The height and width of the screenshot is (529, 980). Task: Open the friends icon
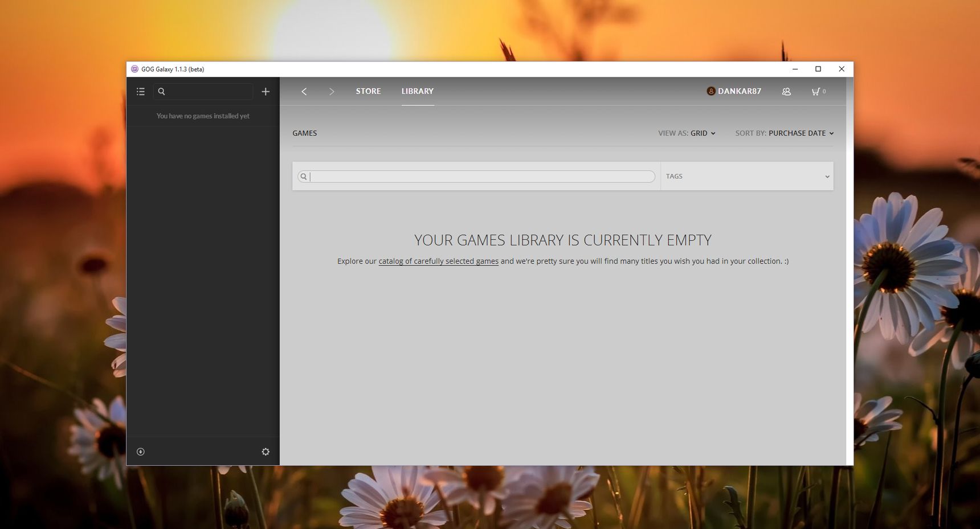786,92
